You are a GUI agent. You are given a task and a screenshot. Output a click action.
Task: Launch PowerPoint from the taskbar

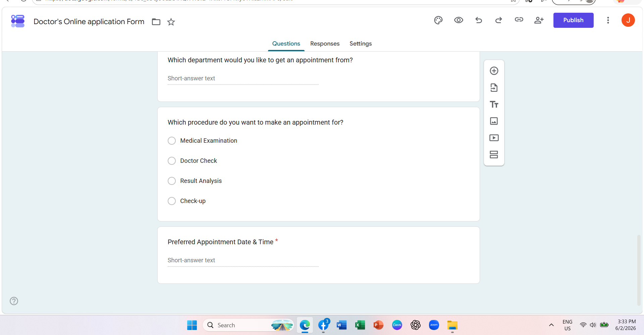378,325
